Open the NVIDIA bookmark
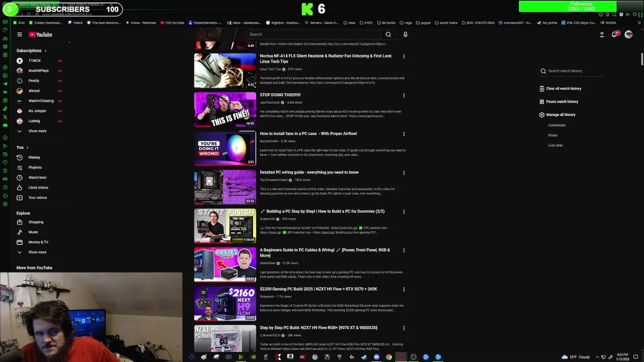The height and width of the screenshot is (362, 644). point(608,23)
